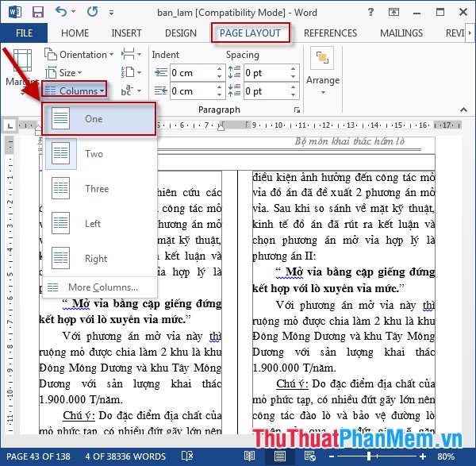Save the document with the floppy disk icon
This screenshot has height=466, width=476.
pos(38,12)
